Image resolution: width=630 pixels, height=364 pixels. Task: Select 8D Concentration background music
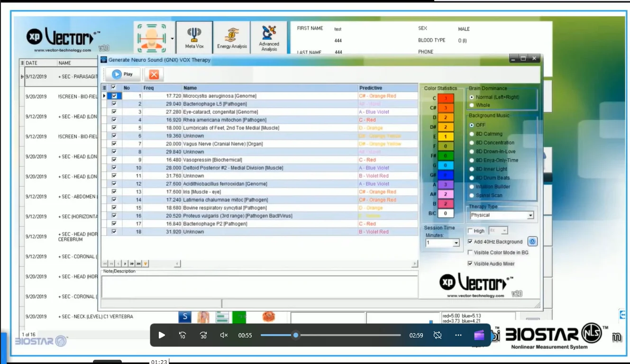(x=472, y=143)
